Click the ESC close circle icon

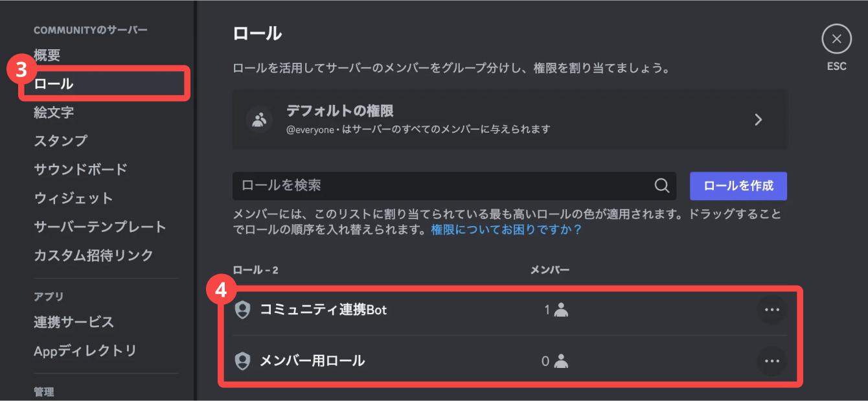pos(836,39)
